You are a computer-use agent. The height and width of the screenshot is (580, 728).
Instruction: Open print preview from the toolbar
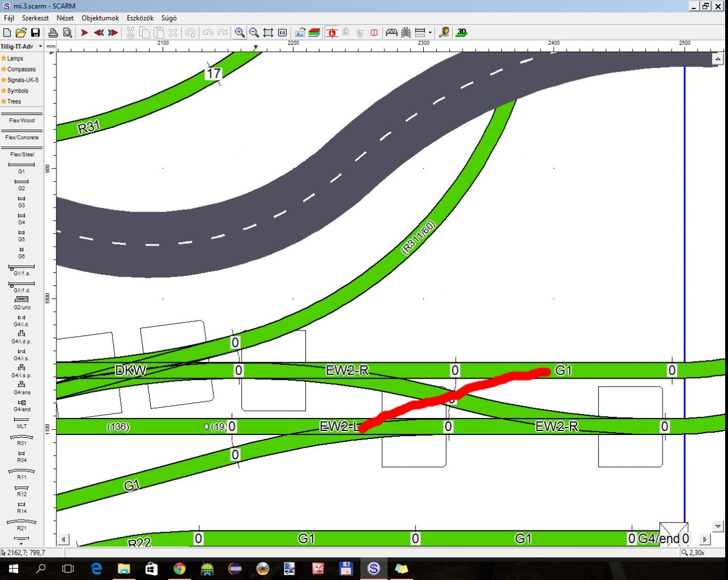[x=67, y=33]
